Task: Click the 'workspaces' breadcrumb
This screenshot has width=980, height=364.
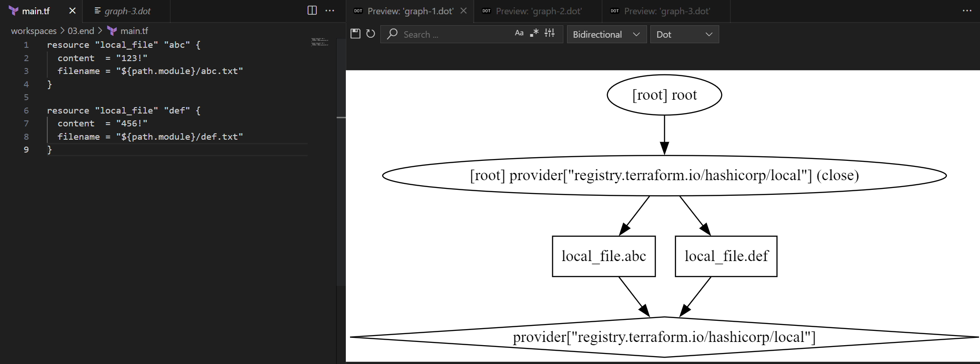Action: click(x=34, y=31)
